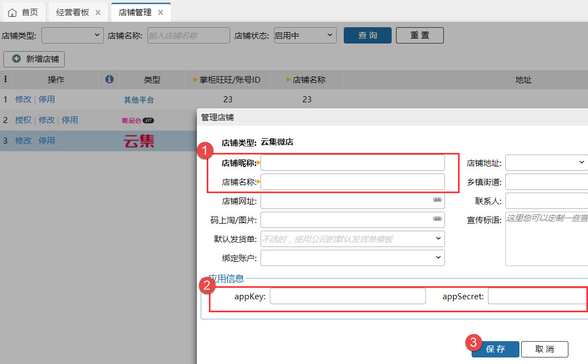Open the 首页 home tab
588x364 pixels.
point(23,13)
